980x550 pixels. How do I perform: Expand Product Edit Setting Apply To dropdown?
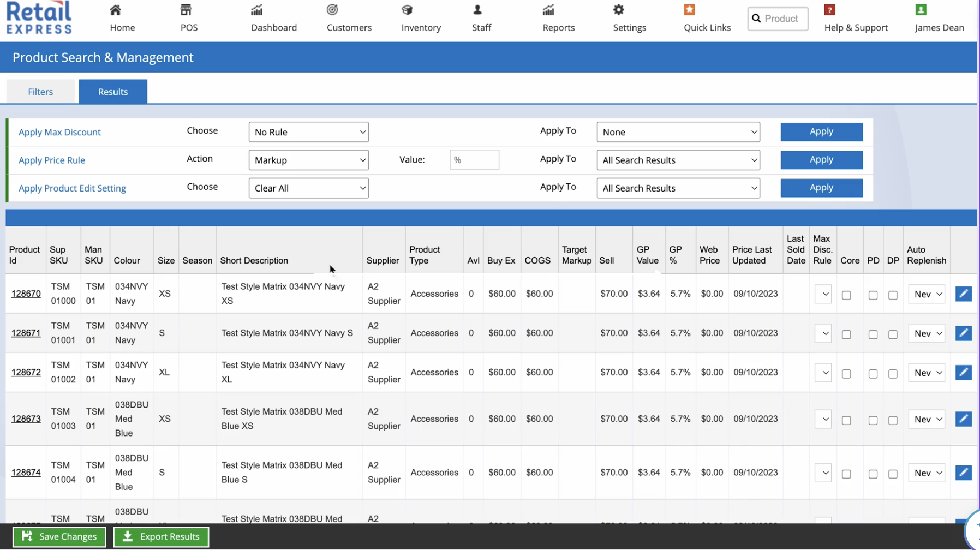point(678,188)
